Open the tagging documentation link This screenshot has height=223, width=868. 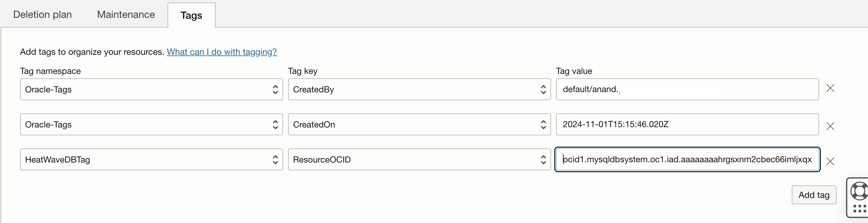pos(222,52)
